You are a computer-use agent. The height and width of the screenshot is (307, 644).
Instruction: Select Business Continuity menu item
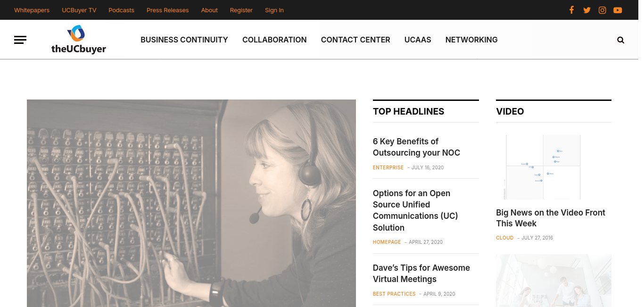click(x=184, y=40)
